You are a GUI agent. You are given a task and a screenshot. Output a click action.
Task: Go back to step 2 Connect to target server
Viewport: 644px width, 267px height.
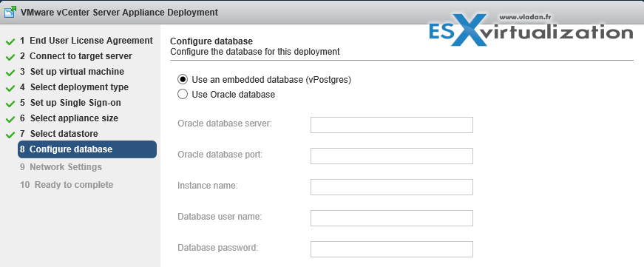[x=76, y=56]
